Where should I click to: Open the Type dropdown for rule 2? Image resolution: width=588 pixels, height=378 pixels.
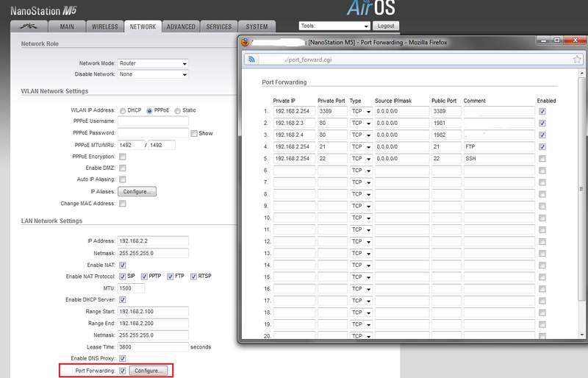pos(362,123)
